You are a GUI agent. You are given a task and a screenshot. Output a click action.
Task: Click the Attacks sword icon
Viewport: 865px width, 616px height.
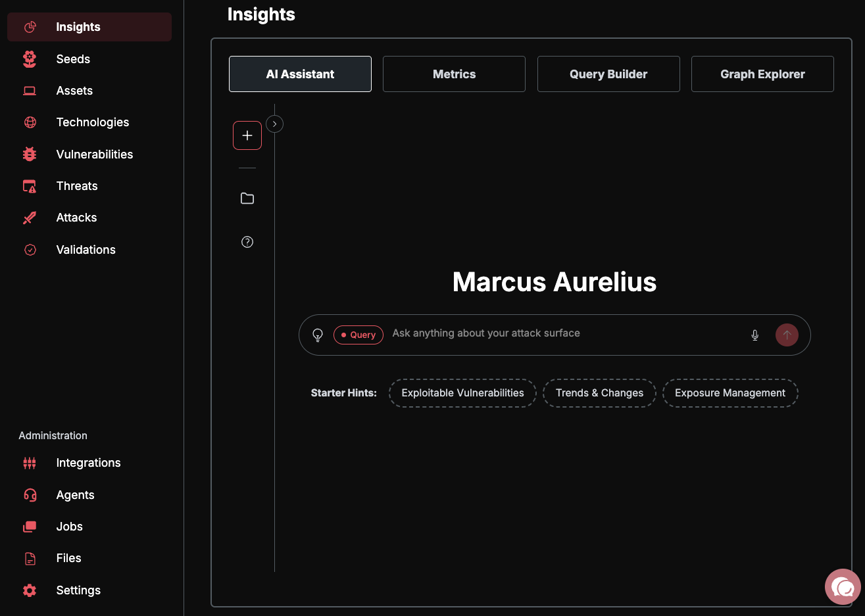[30, 218]
